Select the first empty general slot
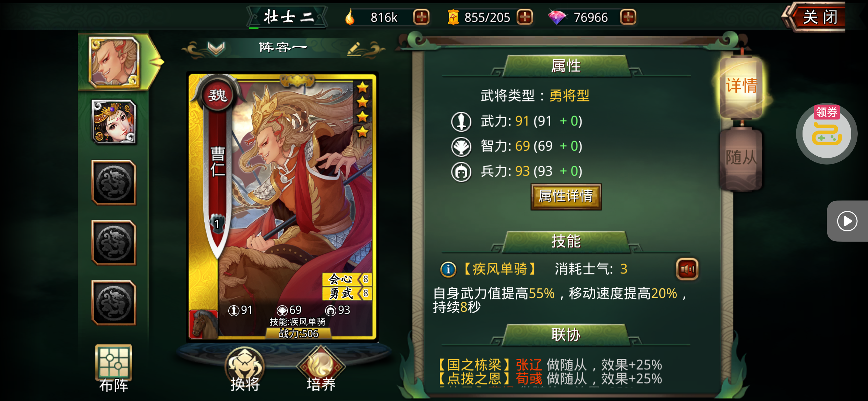 tap(113, 183)
